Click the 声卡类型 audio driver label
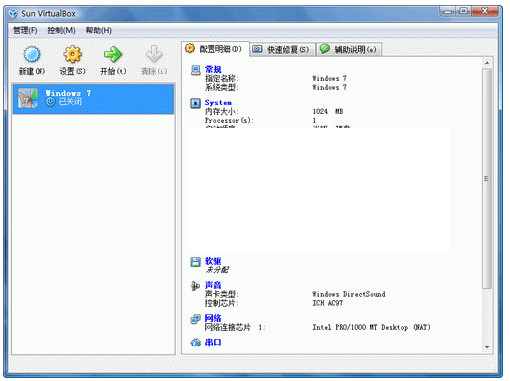Image resolution: width=510 pixels, height=381 pixels. click(x=222, y=294)
